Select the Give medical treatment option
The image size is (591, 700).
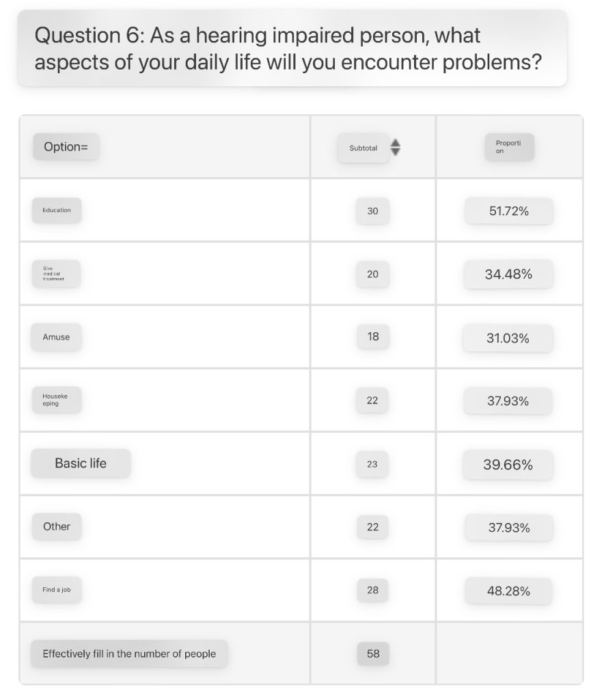click(56, 273)
